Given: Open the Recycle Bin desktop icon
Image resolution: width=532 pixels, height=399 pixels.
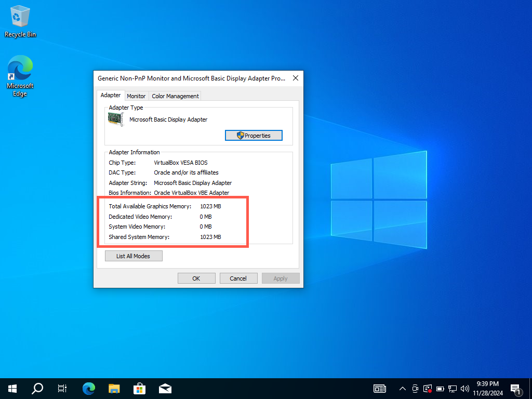Looking at the screenshot, I should click(x=20, y=21).
